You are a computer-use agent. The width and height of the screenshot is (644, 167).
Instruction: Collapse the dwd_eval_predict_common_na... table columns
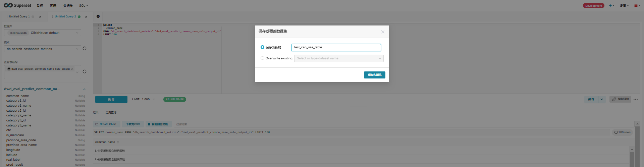coord(84,89)
